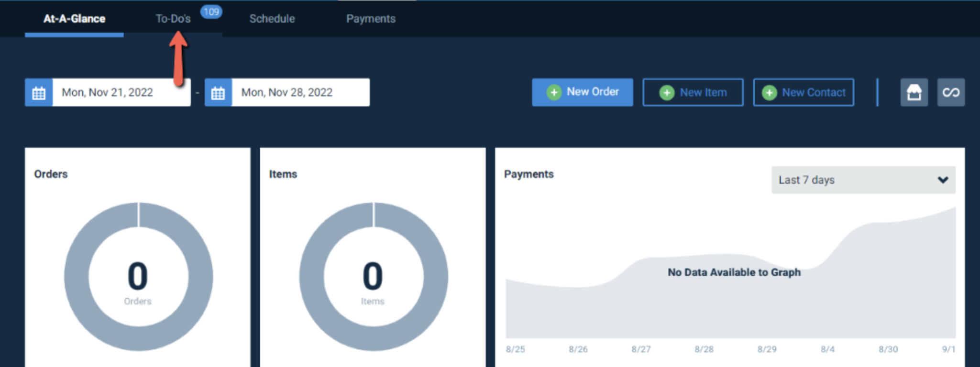
Task: Click the 8/28 axis label
Action: pyautogui.click(x=704, y=349)
